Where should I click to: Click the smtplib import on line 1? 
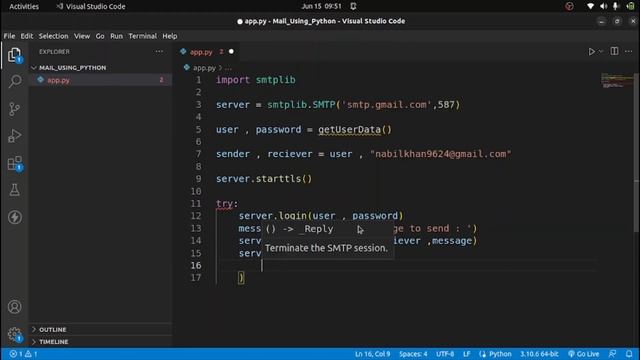pyautogui.click(x=276, y=80)
